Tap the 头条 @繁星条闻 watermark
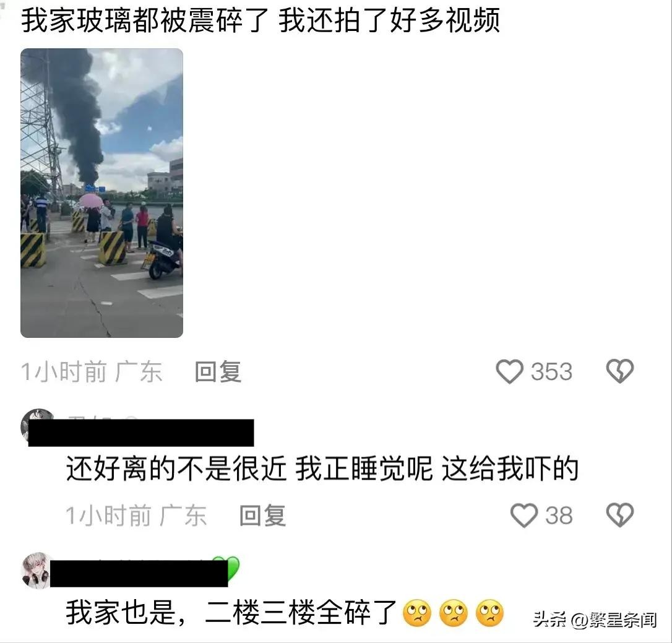 [595, 620]
